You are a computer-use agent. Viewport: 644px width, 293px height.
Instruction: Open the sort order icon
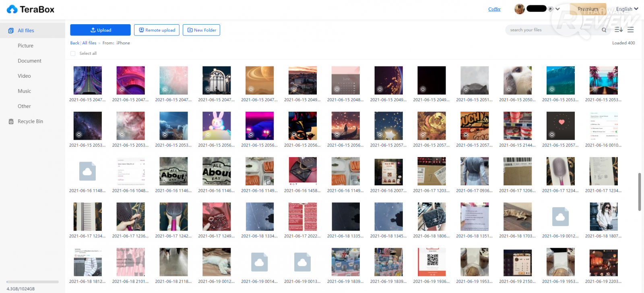[x=619, y=30]
